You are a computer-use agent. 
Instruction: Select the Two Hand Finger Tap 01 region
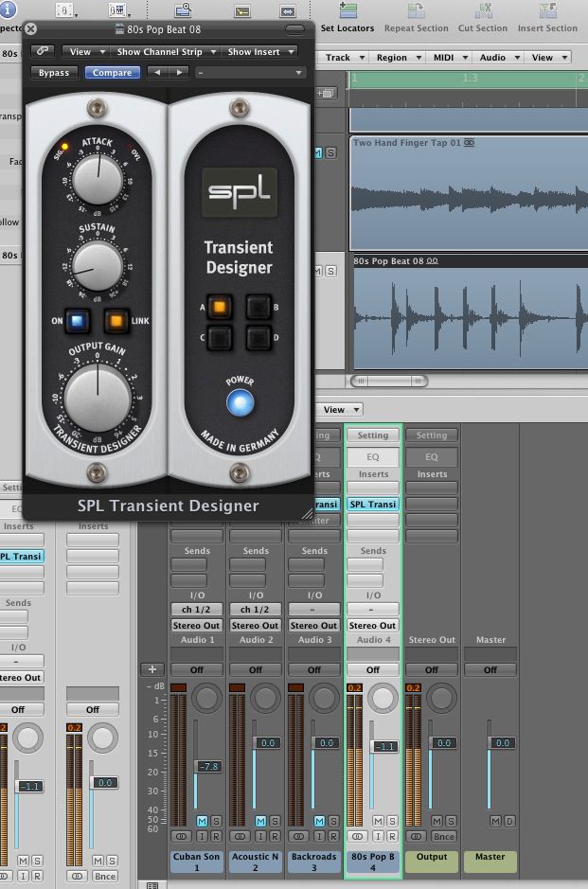coord(470,193)
